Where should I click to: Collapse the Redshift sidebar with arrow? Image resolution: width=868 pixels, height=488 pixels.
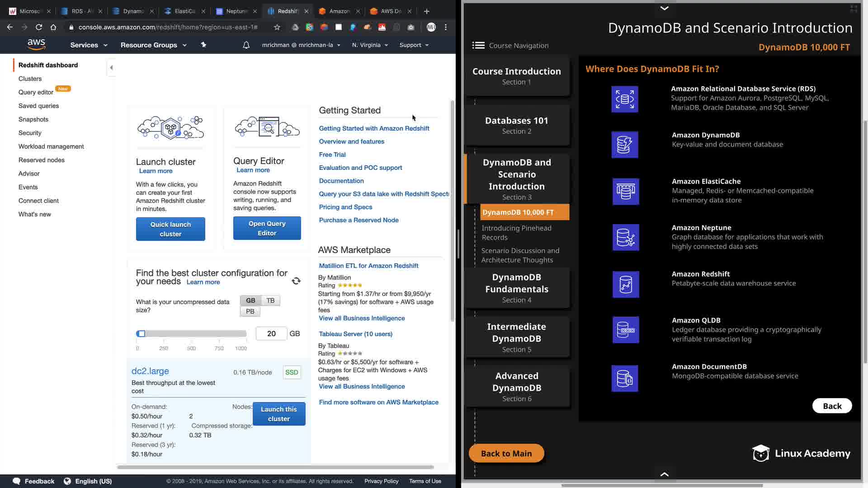(111, 67)
